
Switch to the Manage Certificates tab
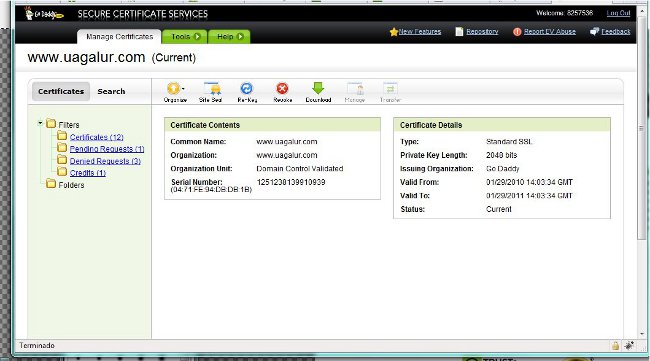(x=119, y=36)
